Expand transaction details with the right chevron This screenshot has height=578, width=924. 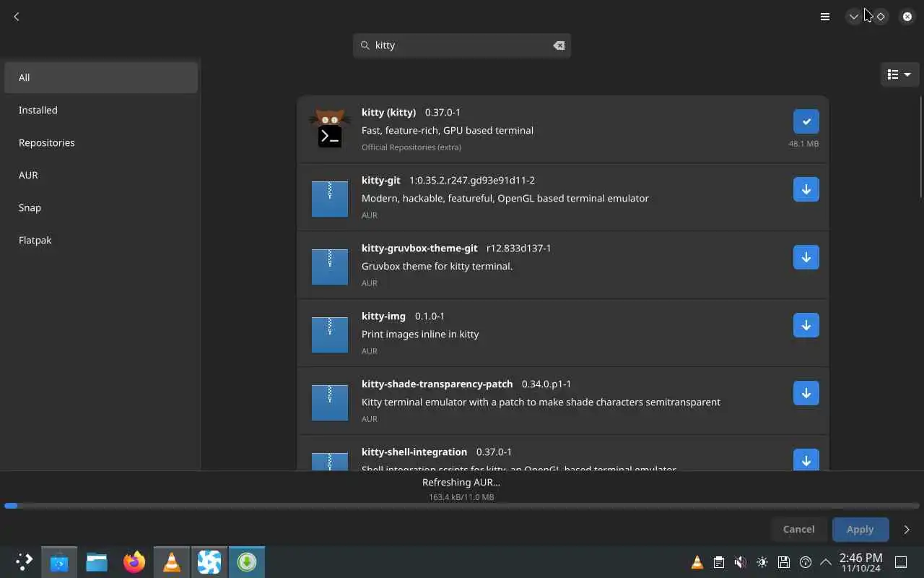[907, 529]
